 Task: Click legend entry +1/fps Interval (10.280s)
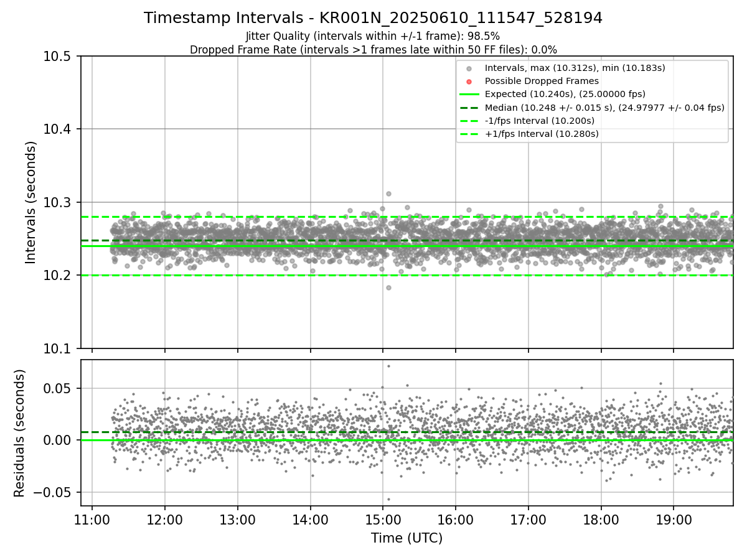[542, 133]
